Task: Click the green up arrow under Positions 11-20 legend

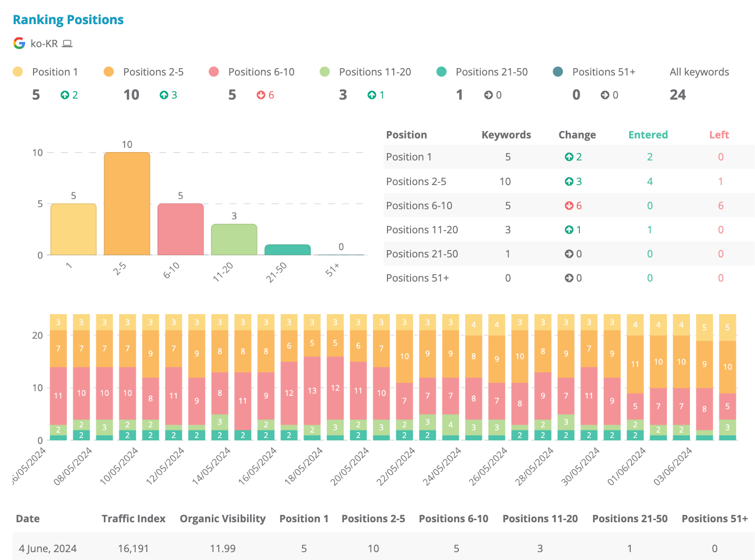Action: pyautogui.click(x=372, y=95)
